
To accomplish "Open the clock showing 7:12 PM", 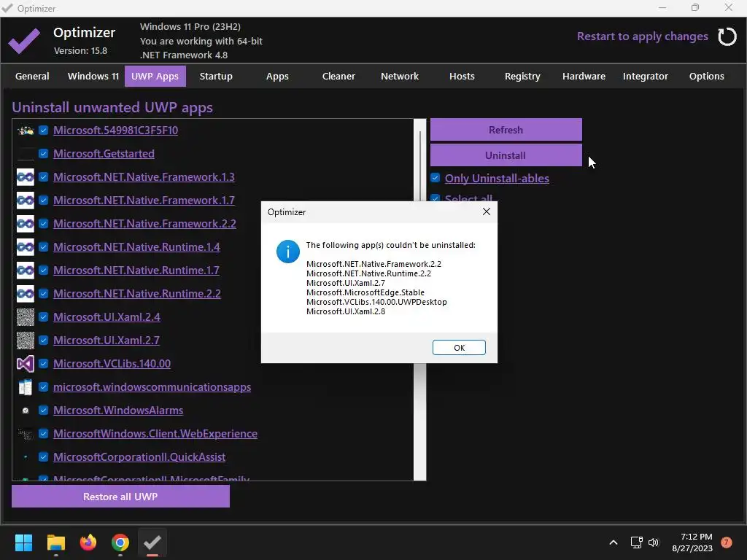I will click(692, 542).
